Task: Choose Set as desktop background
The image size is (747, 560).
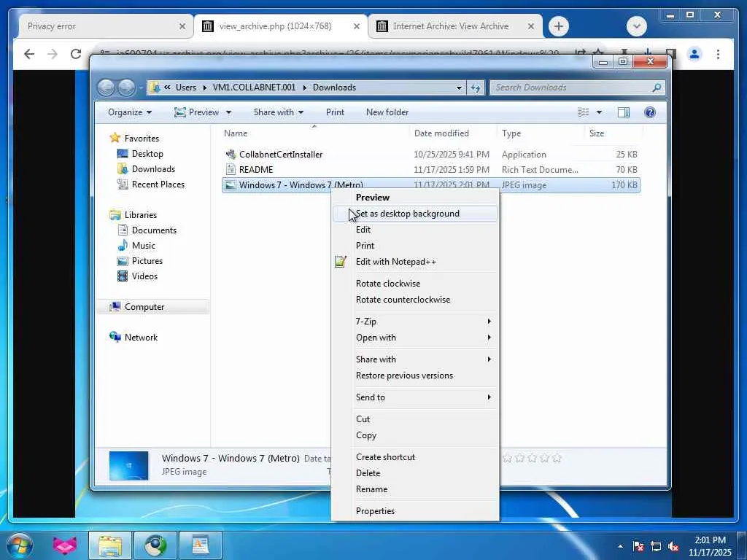Action: pyautogui.click(x=414, y=214)
